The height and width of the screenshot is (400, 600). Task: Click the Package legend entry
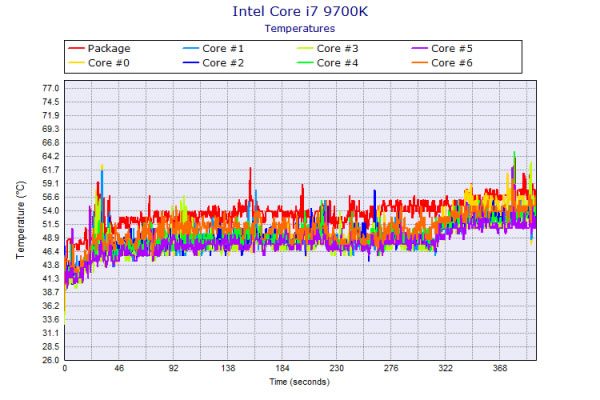click(x=99, y=49)
